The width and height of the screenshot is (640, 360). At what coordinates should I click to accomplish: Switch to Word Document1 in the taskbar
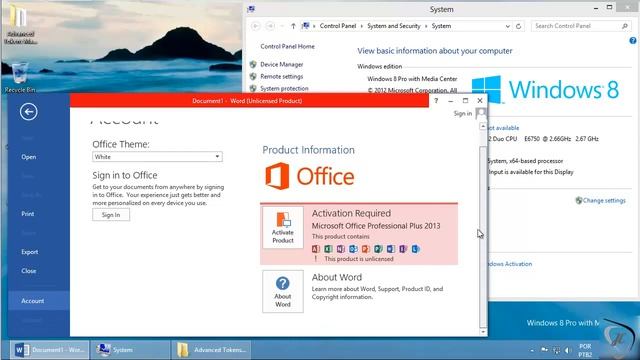pyautogui.click(x=49, y=350)
